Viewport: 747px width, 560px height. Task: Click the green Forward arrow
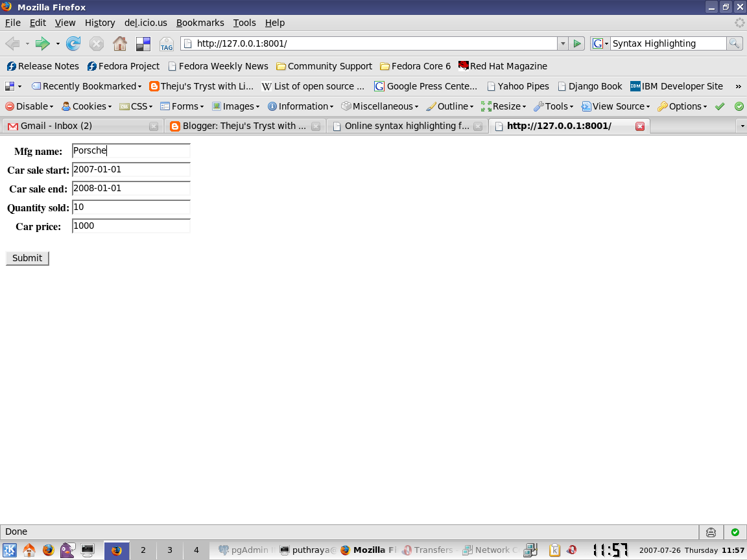tap(42, 44)
